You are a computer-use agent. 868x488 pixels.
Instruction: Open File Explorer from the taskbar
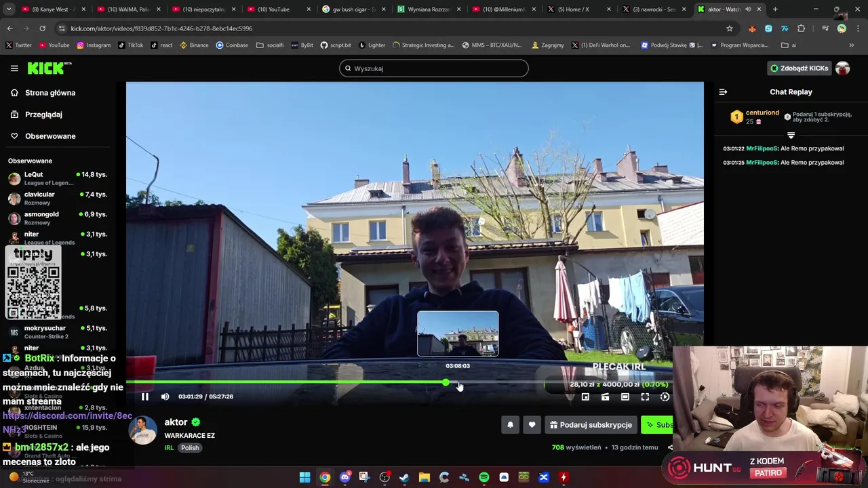(x=425, y=477)
